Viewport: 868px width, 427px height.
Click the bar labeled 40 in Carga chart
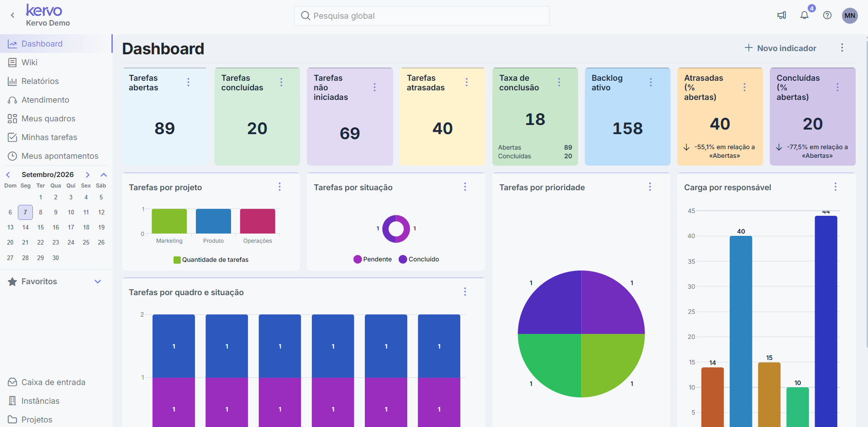[x=741, y=331]
